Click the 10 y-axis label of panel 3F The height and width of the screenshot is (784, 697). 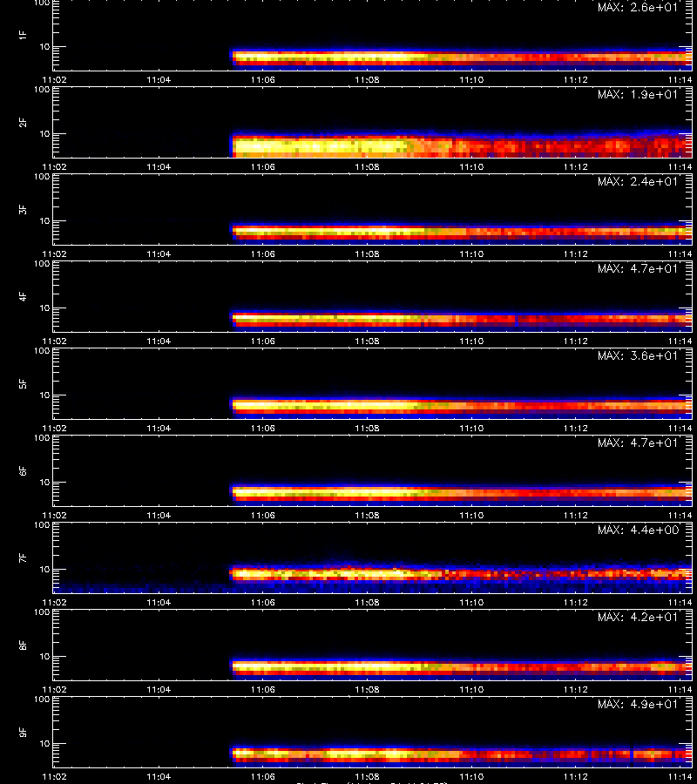coord(45,220)
